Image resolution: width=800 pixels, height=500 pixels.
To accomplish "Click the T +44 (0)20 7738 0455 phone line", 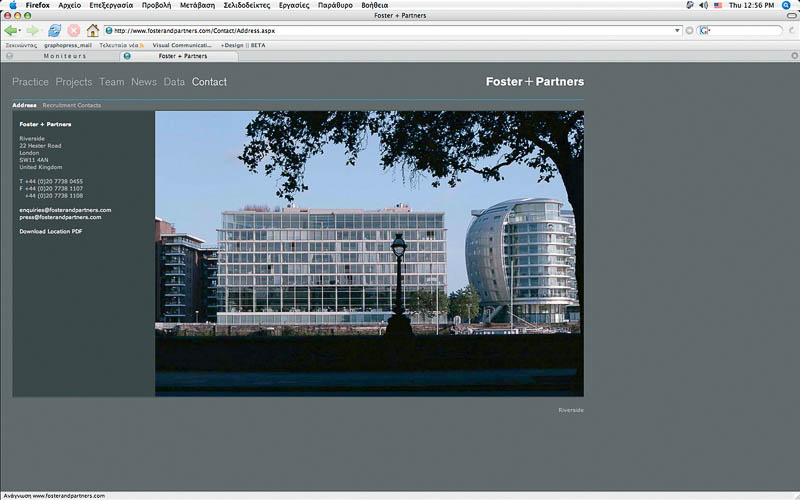I will tap(51, 181).
